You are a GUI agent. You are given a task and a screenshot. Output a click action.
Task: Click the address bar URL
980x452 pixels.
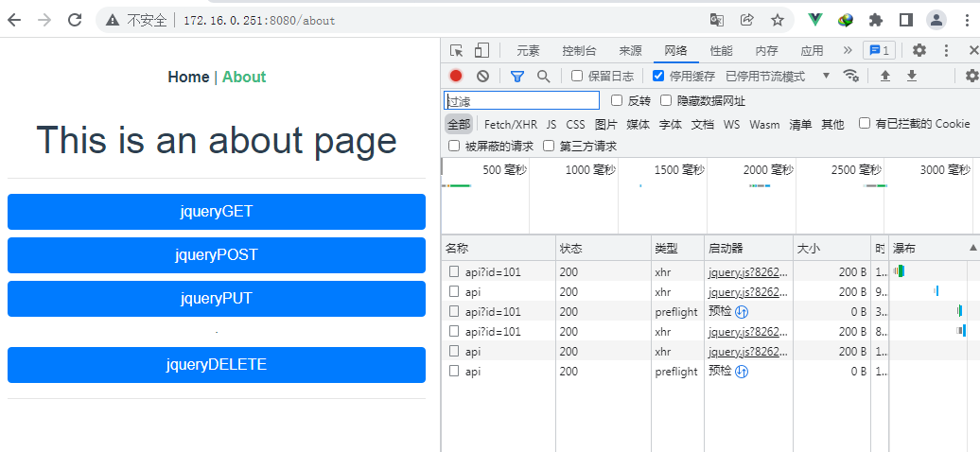259,21
